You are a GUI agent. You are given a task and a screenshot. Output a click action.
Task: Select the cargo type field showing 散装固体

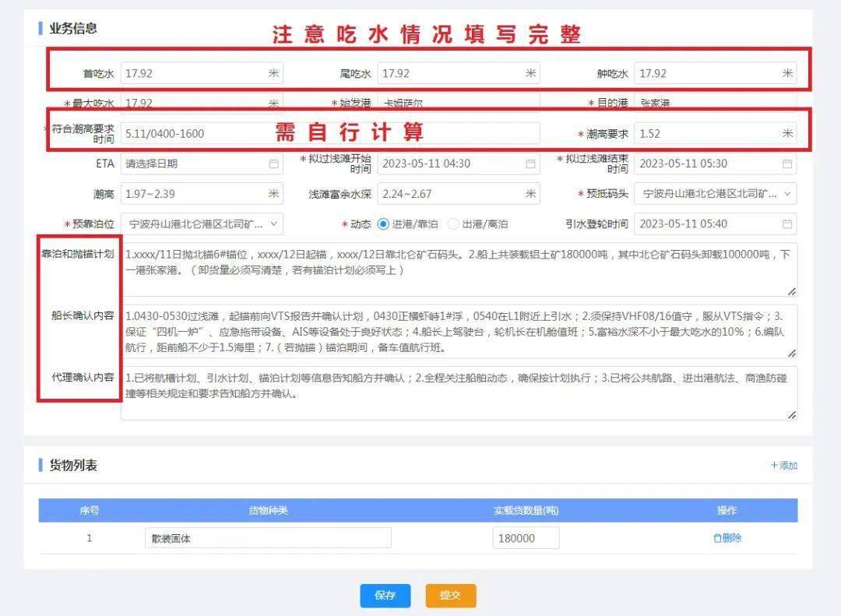tap(269, 537)
